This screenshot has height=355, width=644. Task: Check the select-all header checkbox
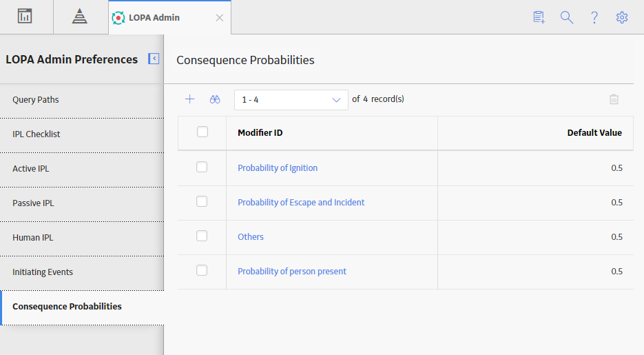tap(202, 132)
